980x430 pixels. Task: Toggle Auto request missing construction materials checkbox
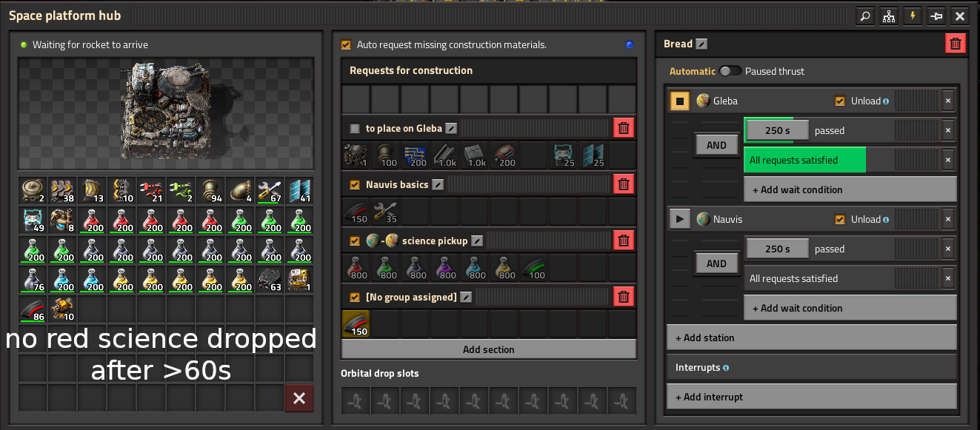[x=346, y=44]
